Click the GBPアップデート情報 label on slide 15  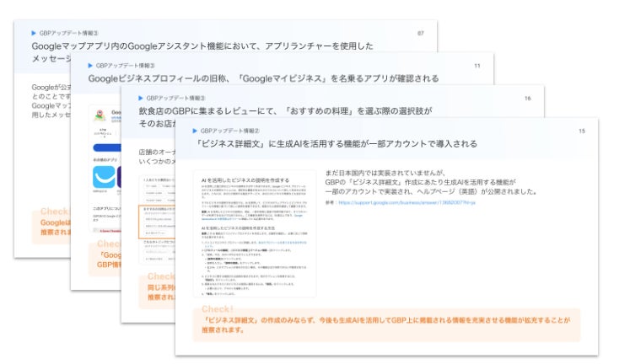[230, 131]
